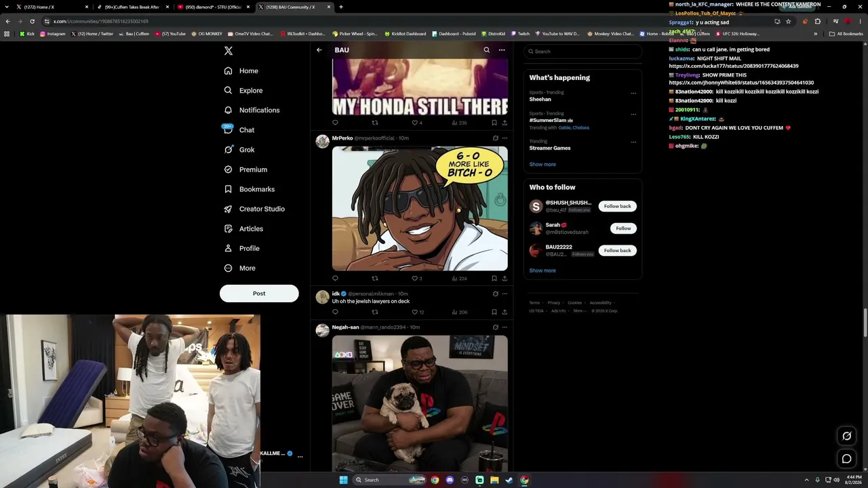
Task: Share the MY HONDA STILL THERE post
Action: (x=505, y=123)
